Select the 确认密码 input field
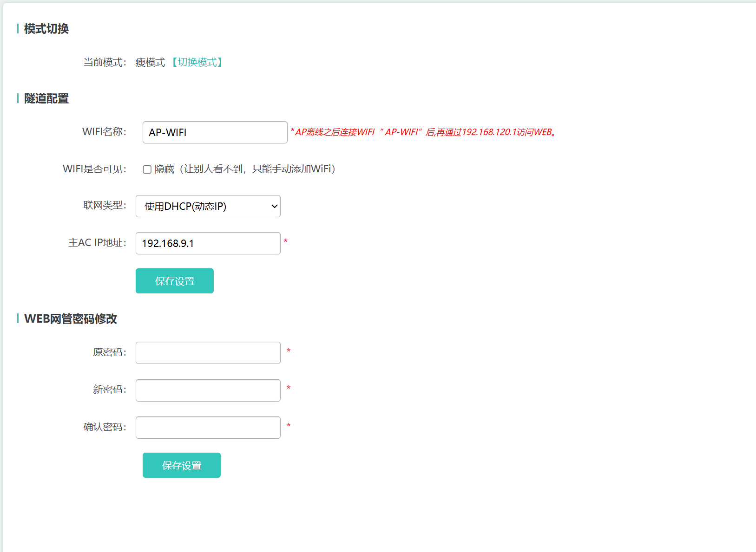The image size is (756, 552). click(208, 428)
